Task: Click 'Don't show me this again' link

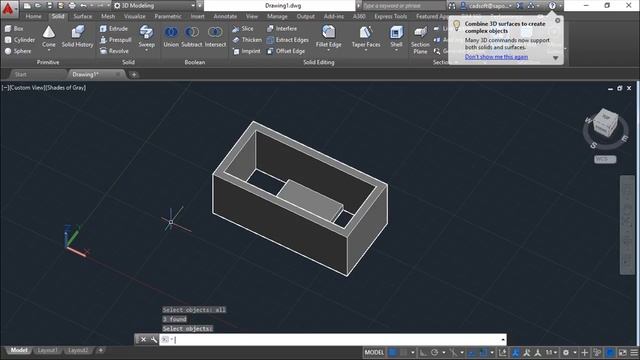Action: point(496,57)
